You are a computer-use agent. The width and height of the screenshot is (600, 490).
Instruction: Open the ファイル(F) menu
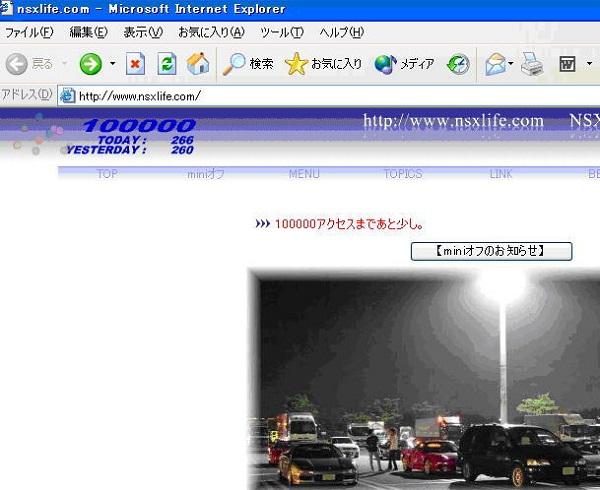tap(29, 32)
